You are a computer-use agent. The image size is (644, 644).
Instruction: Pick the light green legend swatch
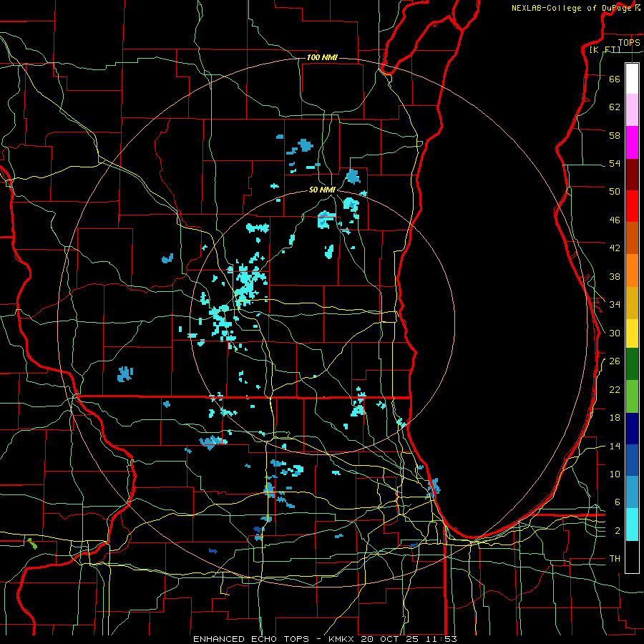pos(632,396)
